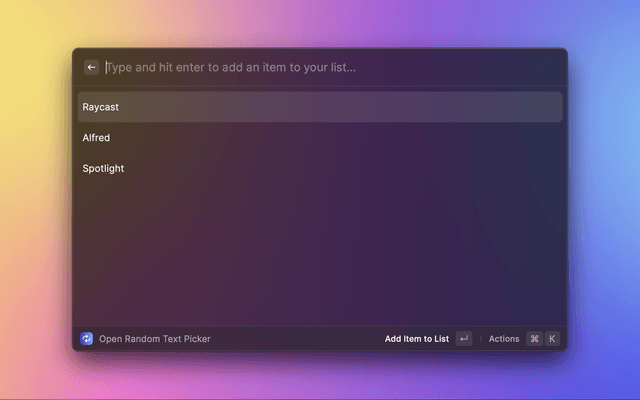Click the placeholder text in search bar

click(231, 67)
